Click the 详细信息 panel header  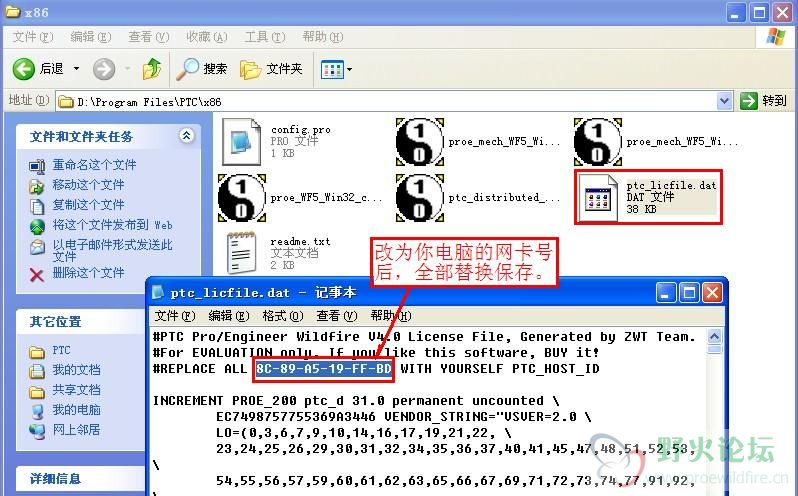pyautogui.click(x=82, y=479)
